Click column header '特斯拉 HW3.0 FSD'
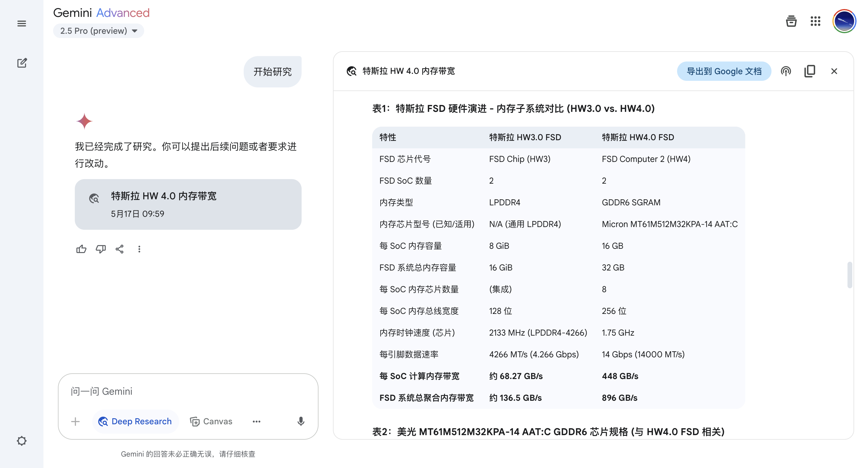Viewport: 868px width, 468px height. click(x=525, y=137)
